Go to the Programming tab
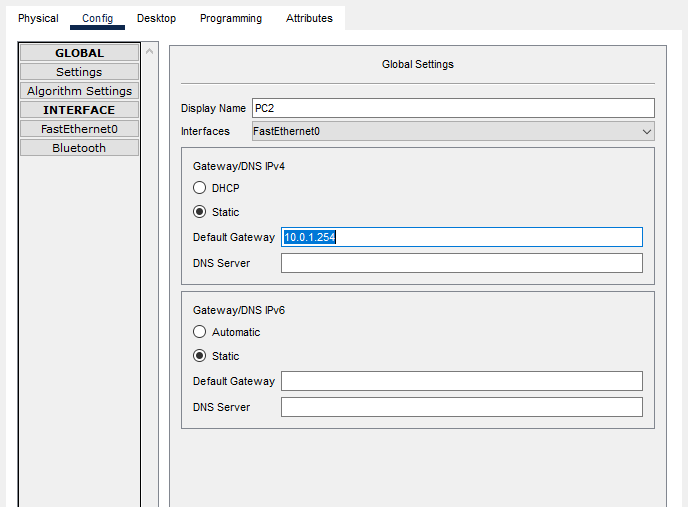The width and height of the screenshot is (688, 507). pos(231,18)
